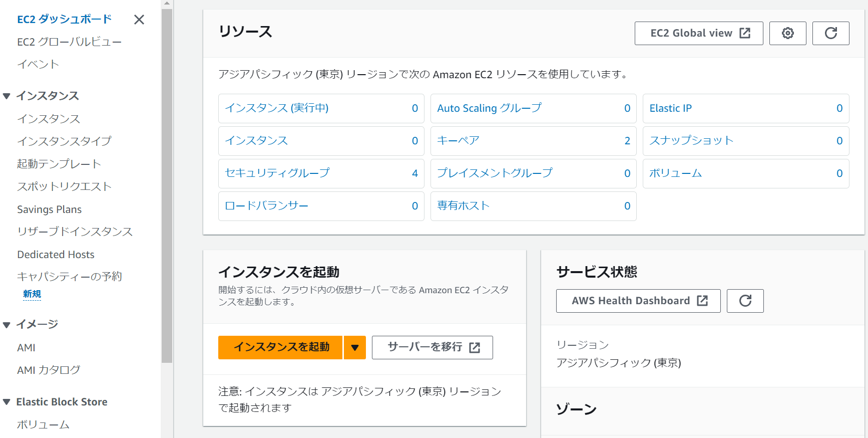Click the ゾーン heading
The image size is (868, 438).
click(576, 409)
